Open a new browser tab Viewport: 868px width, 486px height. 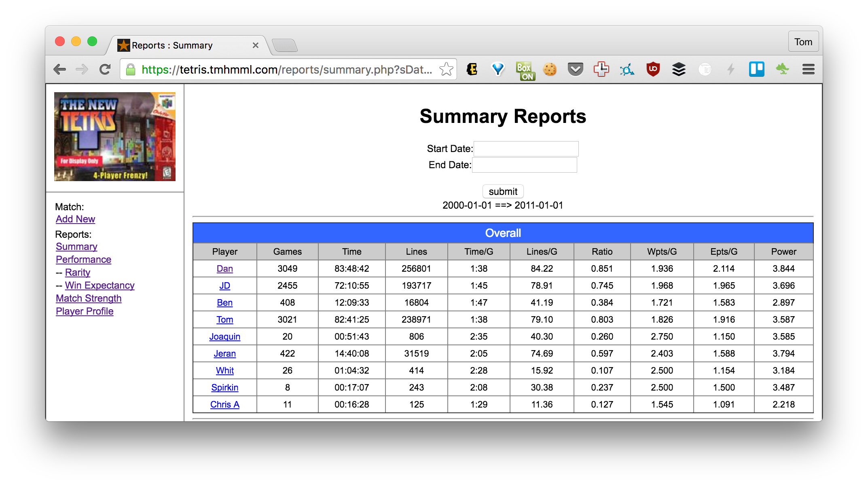tap(285, 45)
